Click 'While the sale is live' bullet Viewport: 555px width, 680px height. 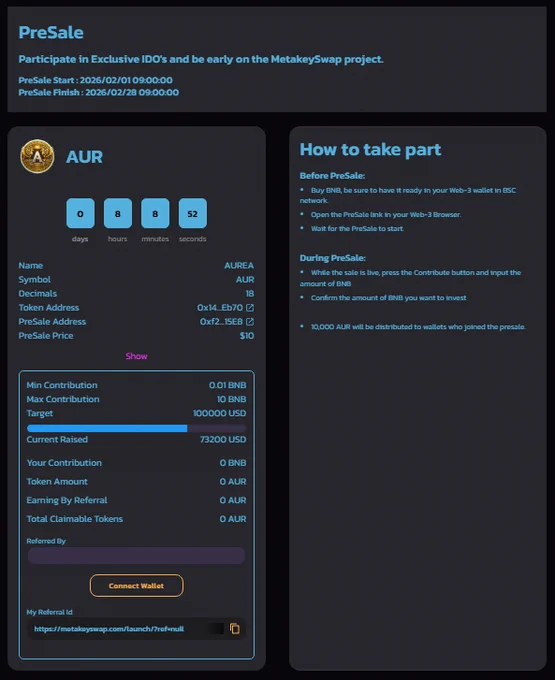pyautogui.click(x=410, y=278)
